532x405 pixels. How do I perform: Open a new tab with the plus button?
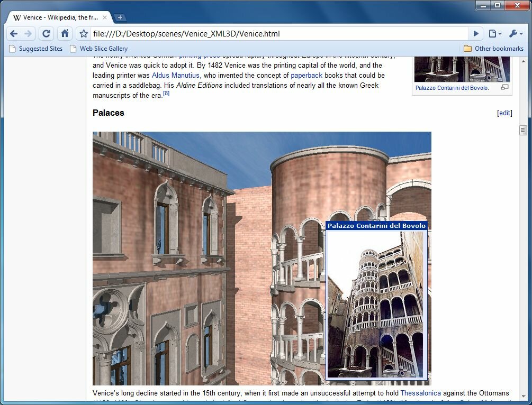[x=120, y=17]
